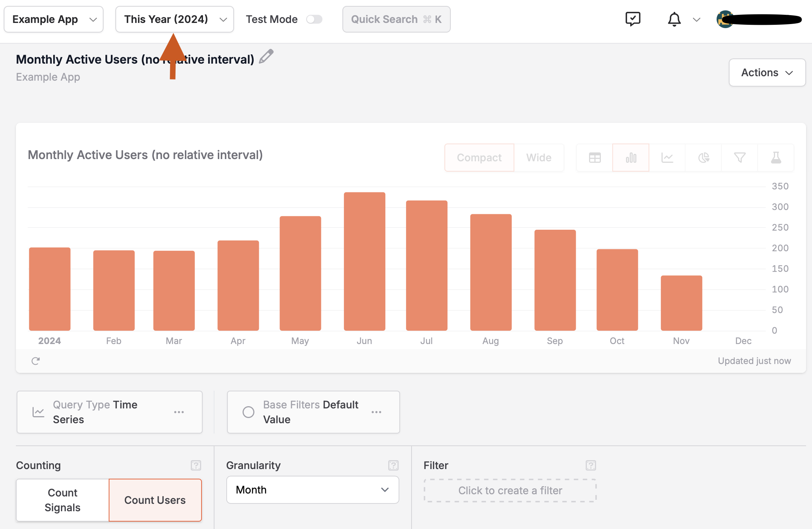Select Count Signals option
The height and width of the screenshot is (529, 812).
click(x=62, y=500)
